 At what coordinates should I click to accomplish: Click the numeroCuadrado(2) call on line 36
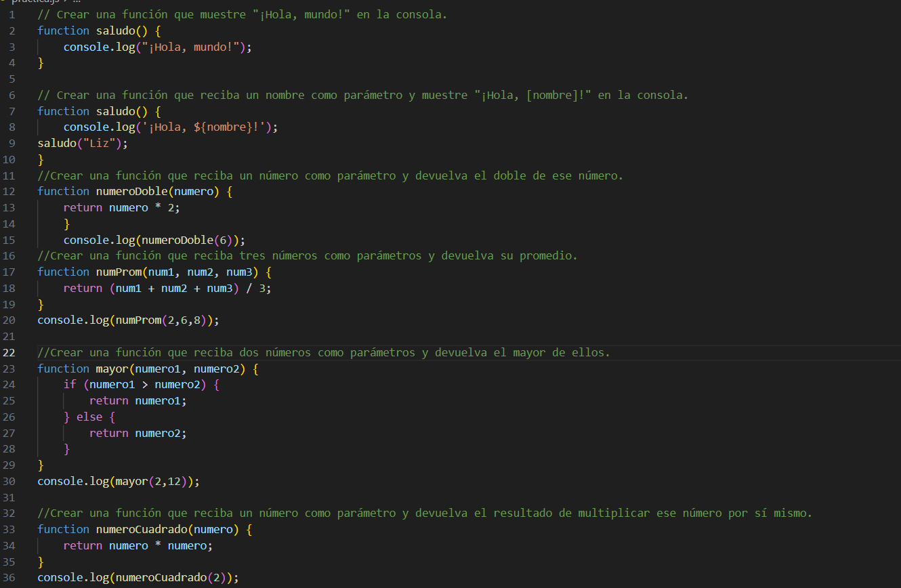[171, 578]
